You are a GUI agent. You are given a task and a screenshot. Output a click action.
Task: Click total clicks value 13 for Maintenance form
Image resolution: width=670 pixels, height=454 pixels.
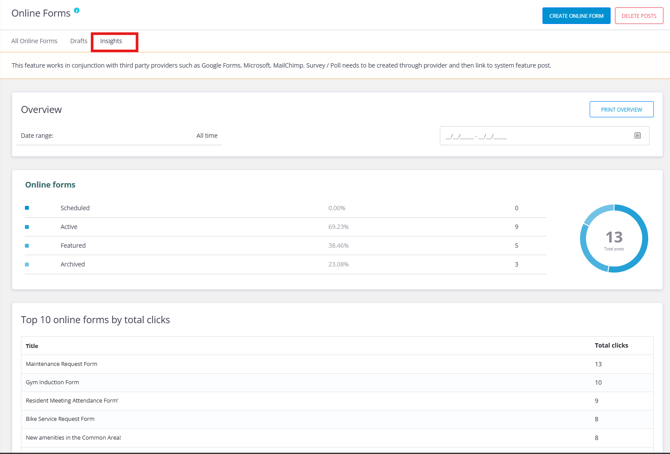pos(598,364)
